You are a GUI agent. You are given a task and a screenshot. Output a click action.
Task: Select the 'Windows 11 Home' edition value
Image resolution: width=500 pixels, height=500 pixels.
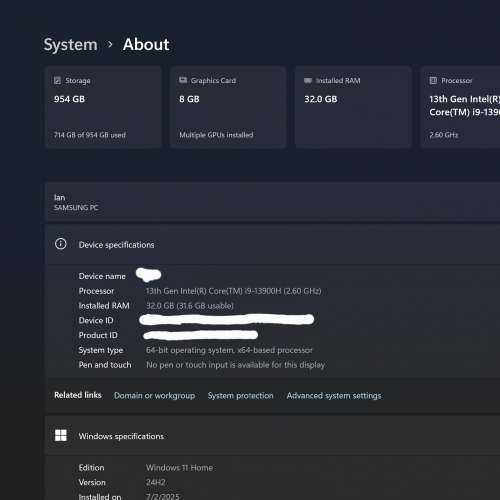(x=179, y=468)
